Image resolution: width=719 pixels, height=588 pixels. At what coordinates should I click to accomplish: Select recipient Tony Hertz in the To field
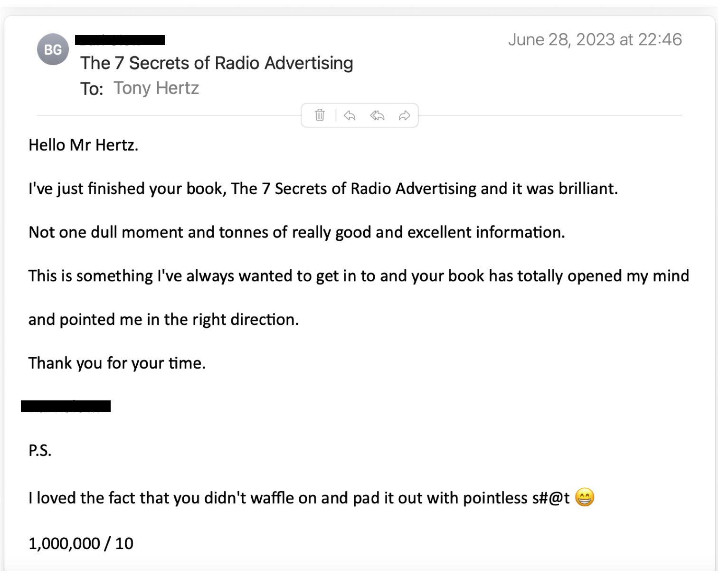pos(156,88)
